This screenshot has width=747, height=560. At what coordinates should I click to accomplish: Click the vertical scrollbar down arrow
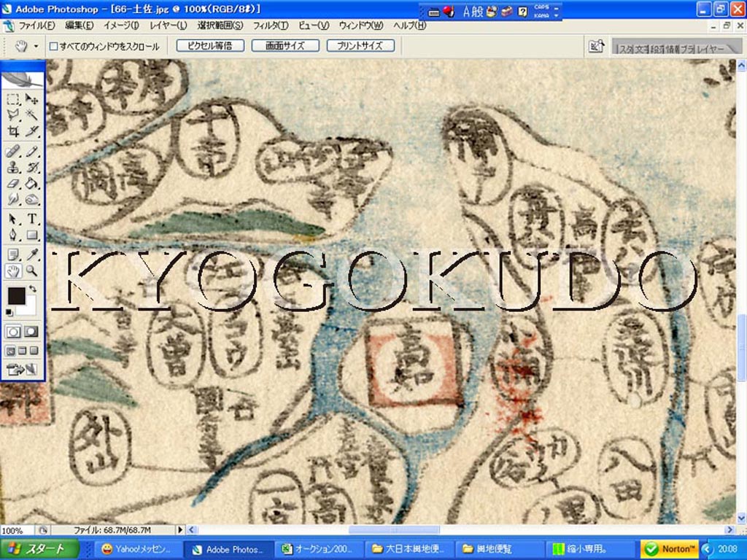[x=741, y=518]
